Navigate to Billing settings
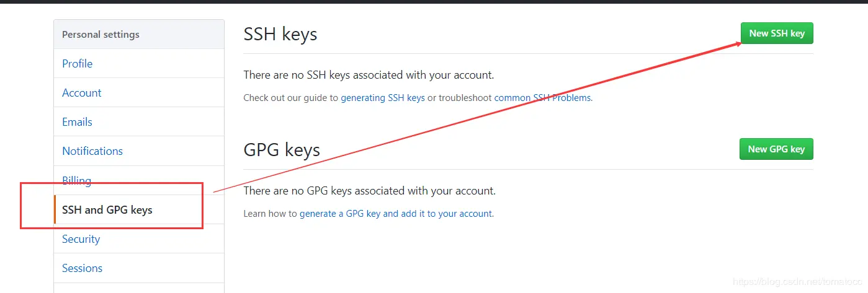868x293 pixels. tap(76, 181)
